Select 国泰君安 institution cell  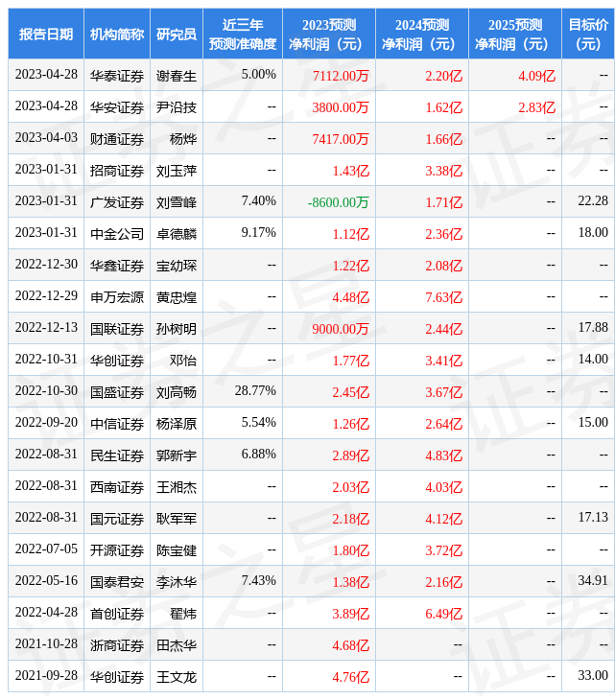click(x=117, y=583)
